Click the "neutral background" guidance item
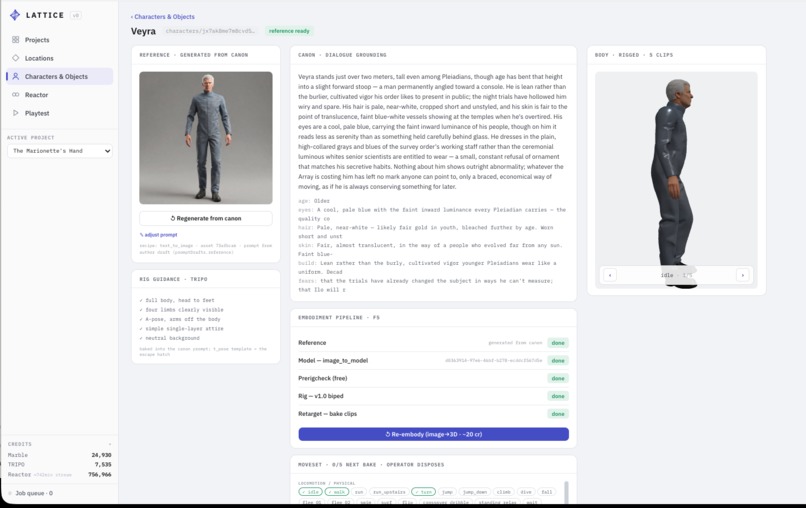Image resolution: width=806 pixels, height=508 pixels. point(170,338)
